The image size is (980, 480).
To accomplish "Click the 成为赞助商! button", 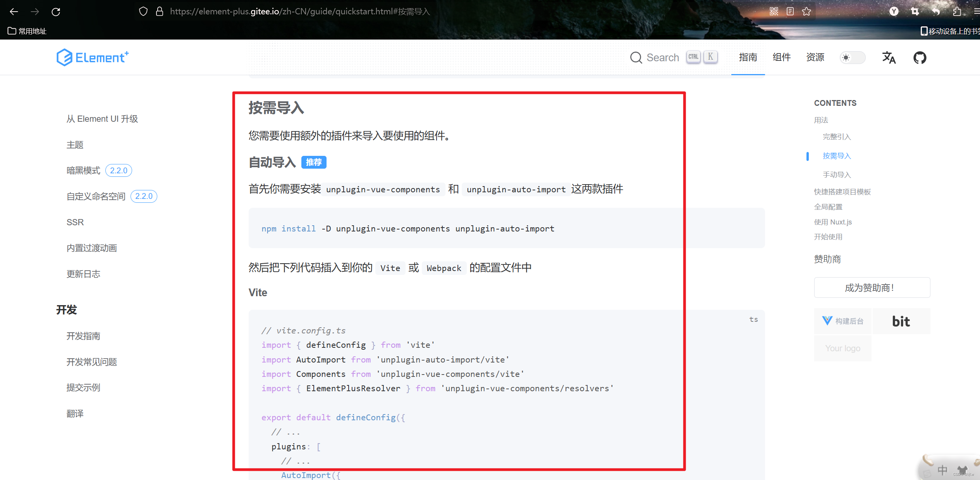I will (872, 288).
